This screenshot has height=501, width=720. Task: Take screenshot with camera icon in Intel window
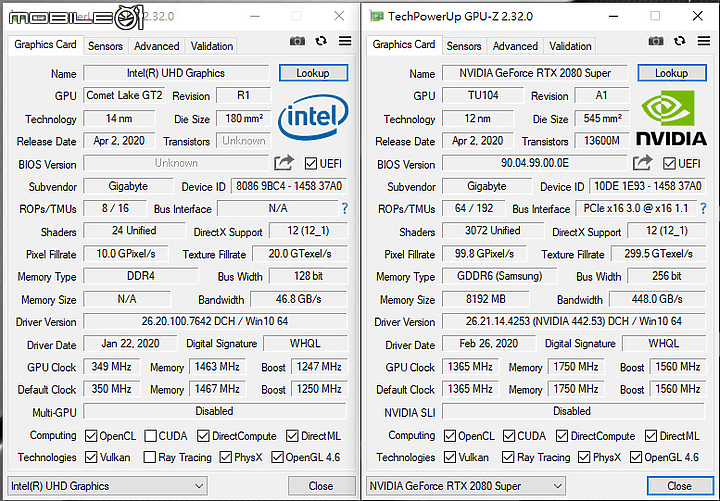(x=297, y=41)
